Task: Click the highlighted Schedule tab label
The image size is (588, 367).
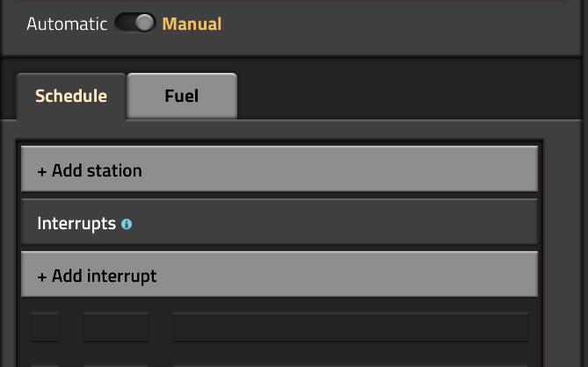Action: [71, 97]
